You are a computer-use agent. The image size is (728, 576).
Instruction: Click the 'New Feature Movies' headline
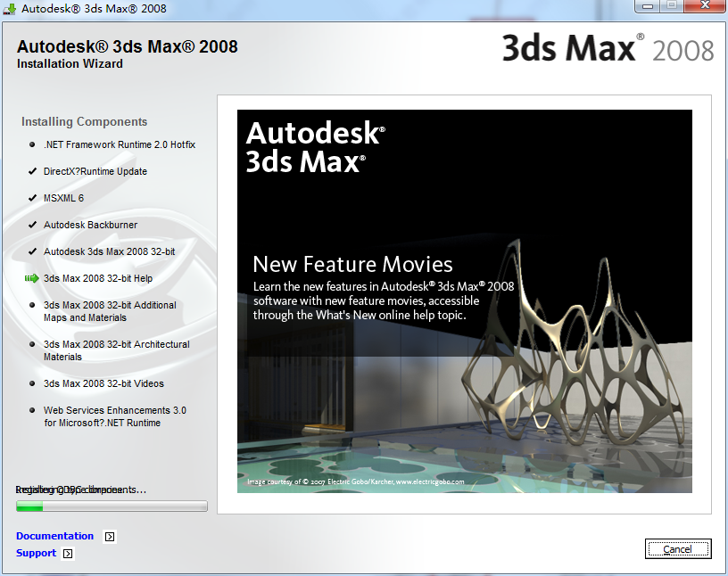point(352,264)
